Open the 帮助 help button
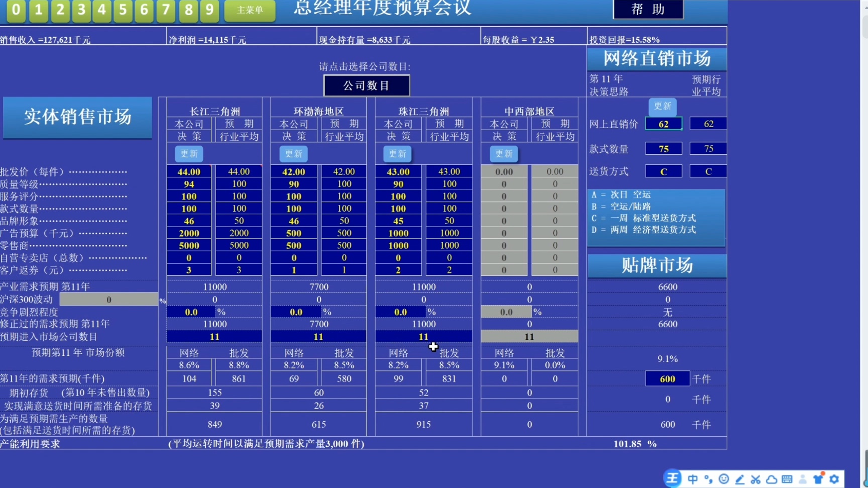Image resolution: width=868 pixels, height=488 pixels. (648, 9)
